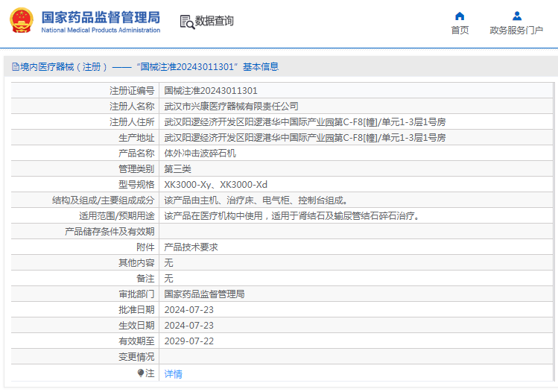558x392 pixels.
Task: Click the 变更情况 label
Action: tap(136, 357)
